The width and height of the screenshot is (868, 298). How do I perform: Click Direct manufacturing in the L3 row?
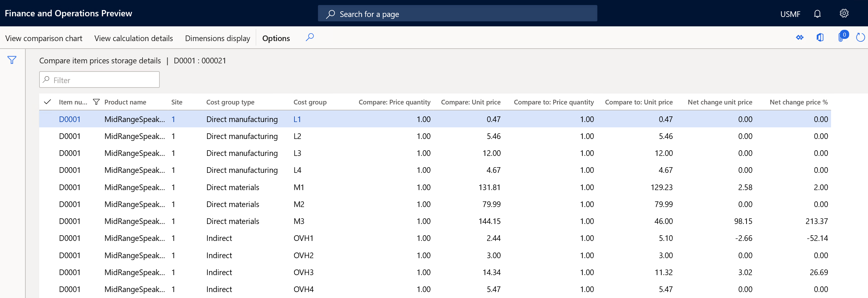pyautogui.click(x=242, y=153)
